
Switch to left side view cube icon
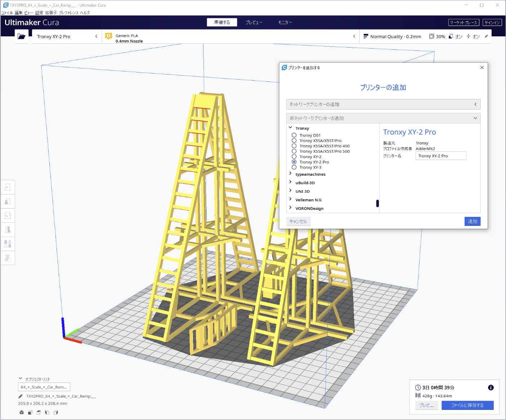tap(47, 412)
